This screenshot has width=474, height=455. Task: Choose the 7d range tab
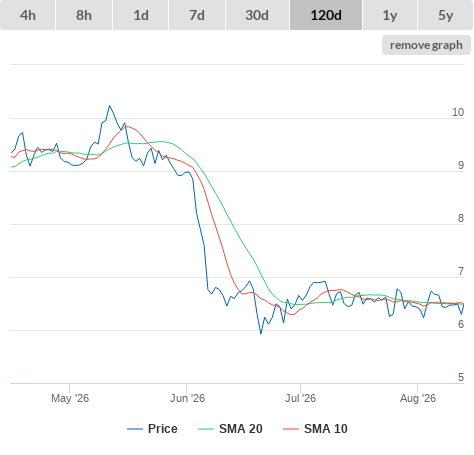(197, 15)
